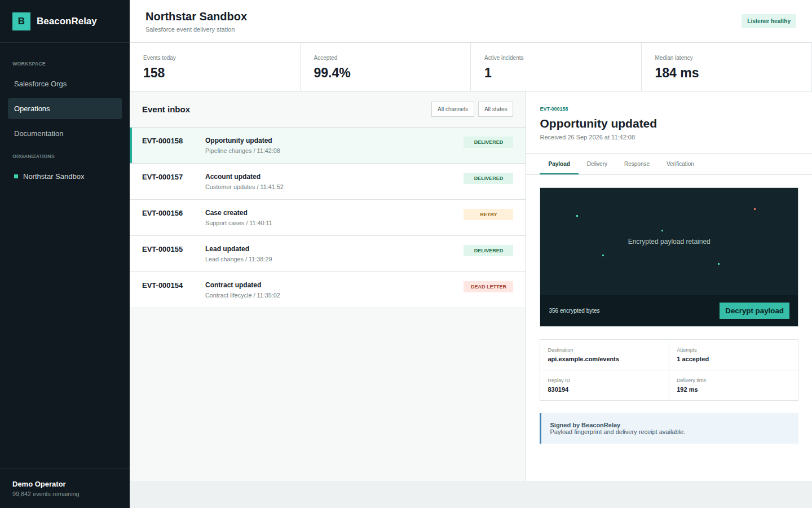Screen dimensions: 812x508
Task: Click the DELIVERED badge for Opportunity updated
Action: pos(488,142)
